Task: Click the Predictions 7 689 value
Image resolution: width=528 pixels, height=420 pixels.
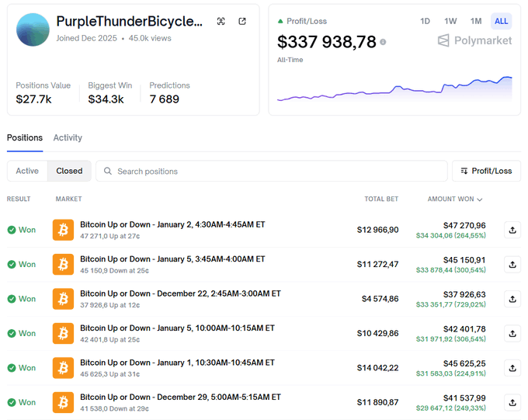Action: click(x=164, y=99)
